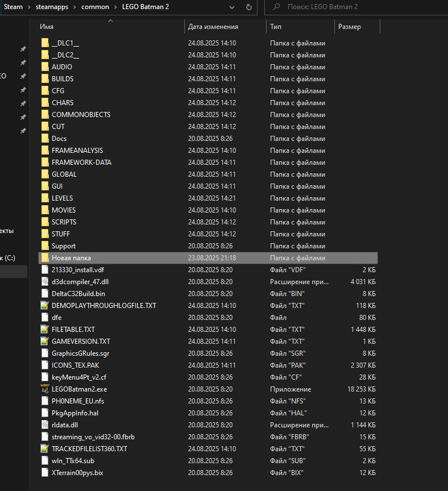
Task: Click the SCRIPTS folder icon
Action: [45, 222]
